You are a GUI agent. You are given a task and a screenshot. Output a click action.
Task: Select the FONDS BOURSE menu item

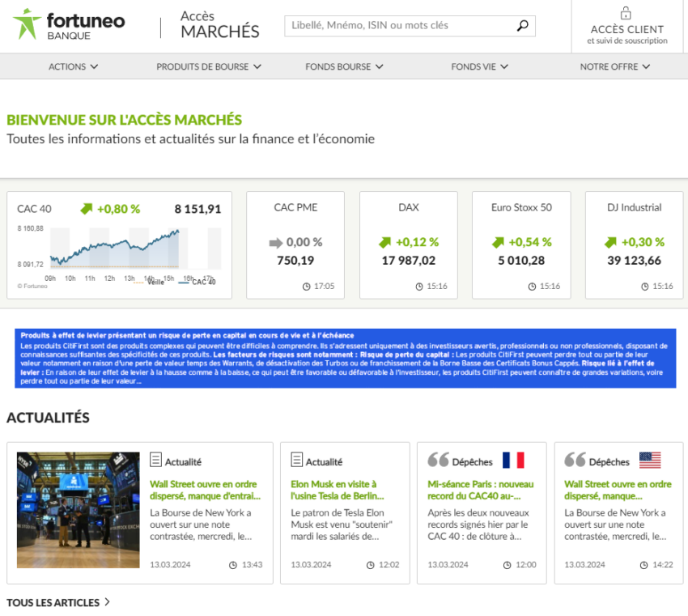click(x=343, y=67)
